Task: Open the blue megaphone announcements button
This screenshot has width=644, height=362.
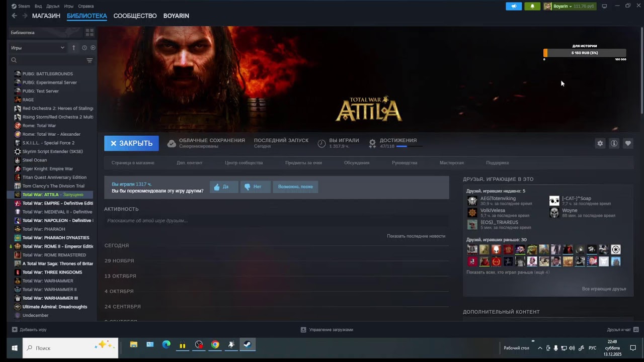Action: pyautogui.click(x=514, y=6)
